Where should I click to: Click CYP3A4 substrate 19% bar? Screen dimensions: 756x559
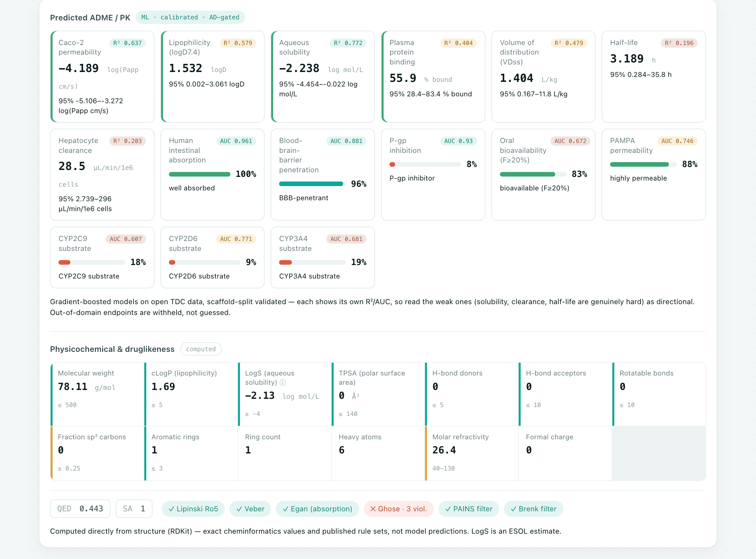click(x=312, y=262)
